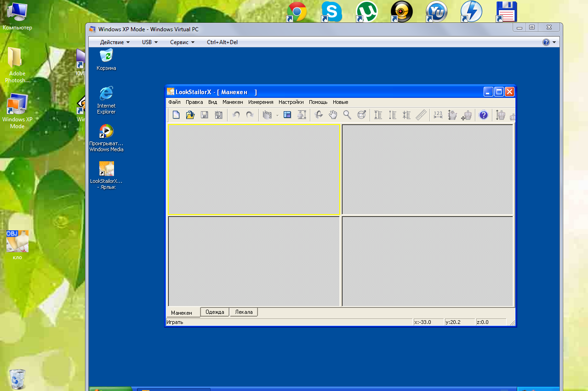Select the Pan hand tool
The width and height of the screenshot is (588, 391).
[x=333, y=115]
